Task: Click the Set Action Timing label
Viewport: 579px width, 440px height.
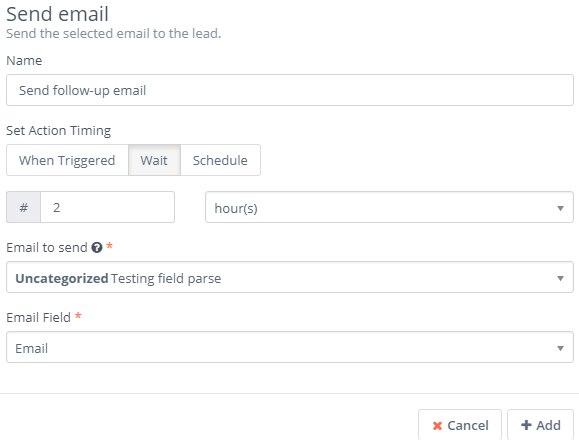Action: (59, 131)
